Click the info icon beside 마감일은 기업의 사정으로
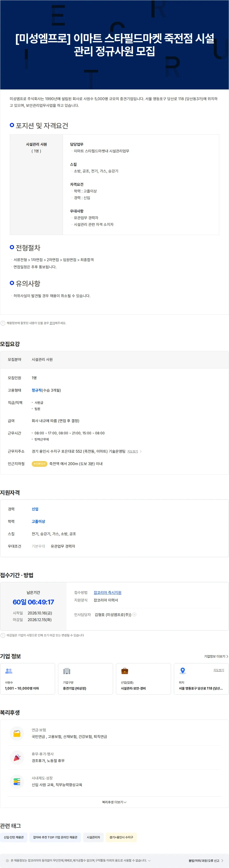This screenshot has width=229, height=868. (x=3, y=635)
